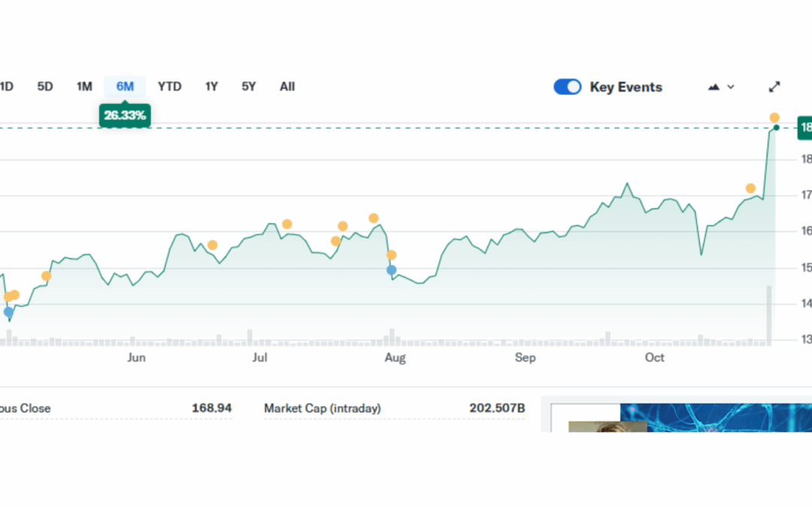Open the chart type mountain icon

point(713,87)
